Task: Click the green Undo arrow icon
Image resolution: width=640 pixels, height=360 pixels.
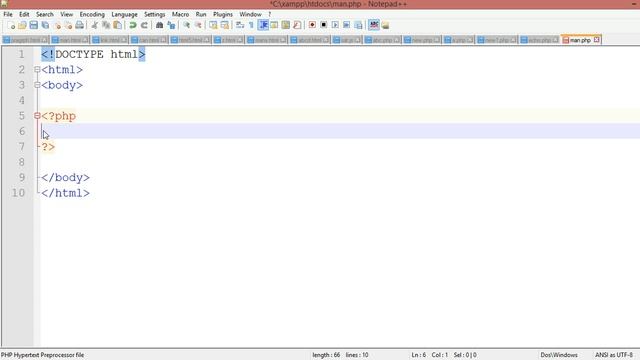Action: 133,25
